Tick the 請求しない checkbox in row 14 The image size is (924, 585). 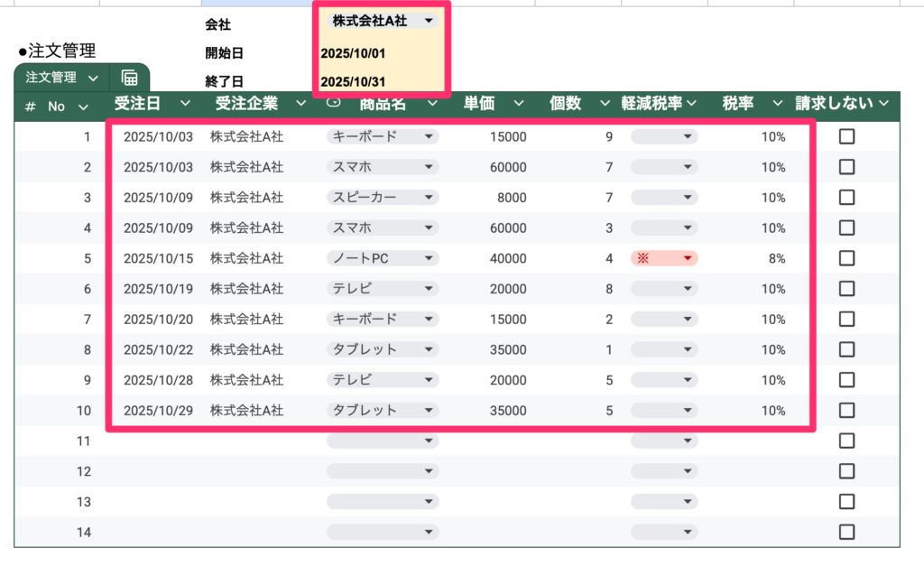[846, 532]
